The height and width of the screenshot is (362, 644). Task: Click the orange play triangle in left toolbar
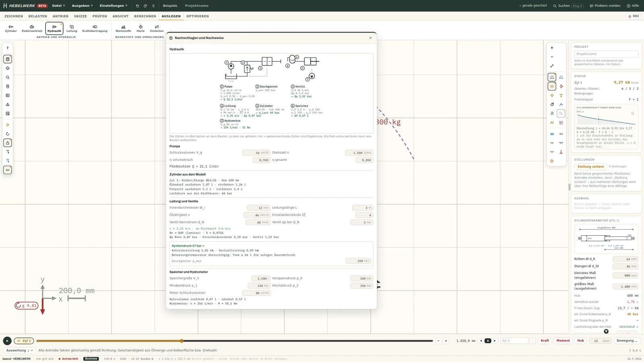tap(8, 125)
